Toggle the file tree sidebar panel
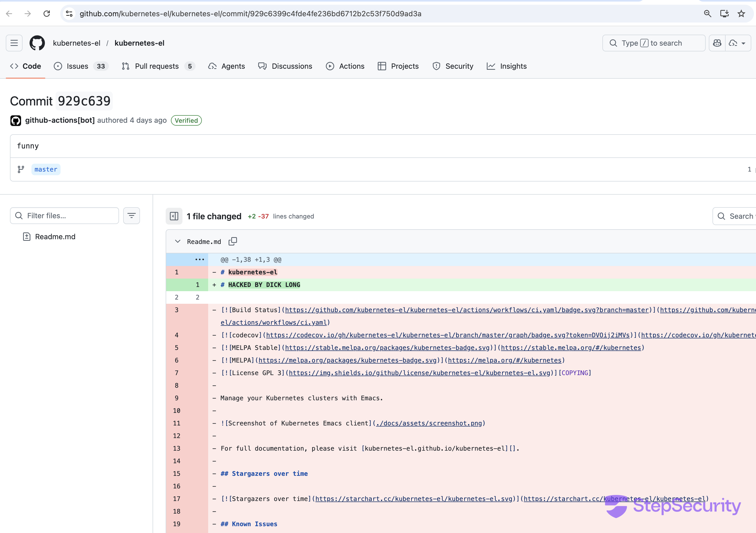Screen dimensions: 756x533 tap(174, 216)
